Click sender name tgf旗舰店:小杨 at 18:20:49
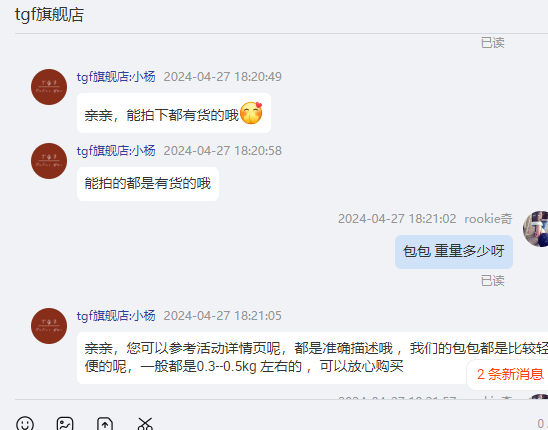Viewport: 548px width, 430px height. tap(116, 77)
